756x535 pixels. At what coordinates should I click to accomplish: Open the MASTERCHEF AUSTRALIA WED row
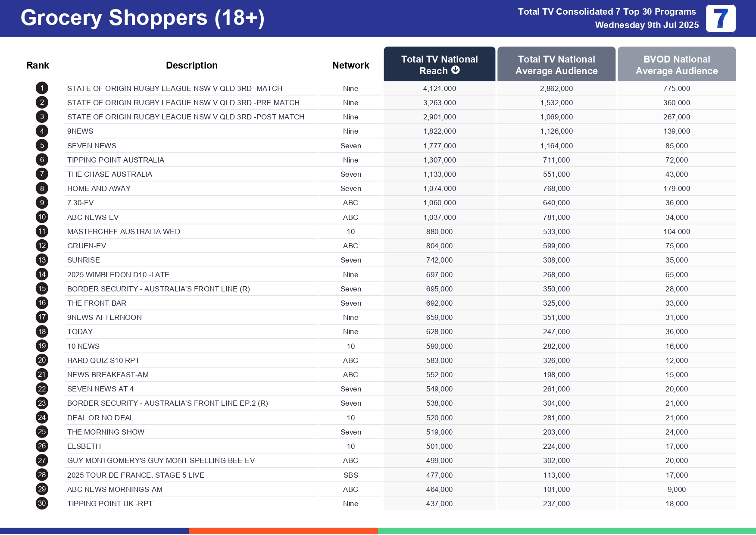tap(124, 232)
